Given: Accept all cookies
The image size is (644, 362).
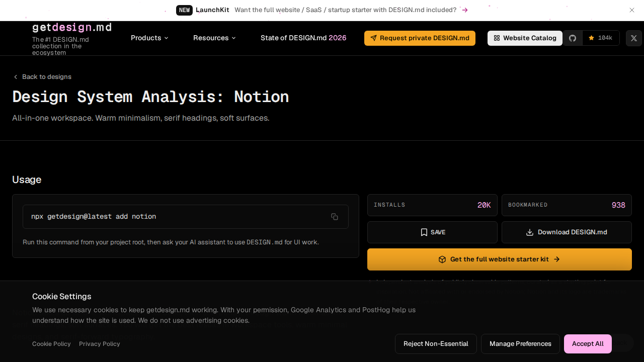Looking at the screenshot, I should (x=588, y=344).
